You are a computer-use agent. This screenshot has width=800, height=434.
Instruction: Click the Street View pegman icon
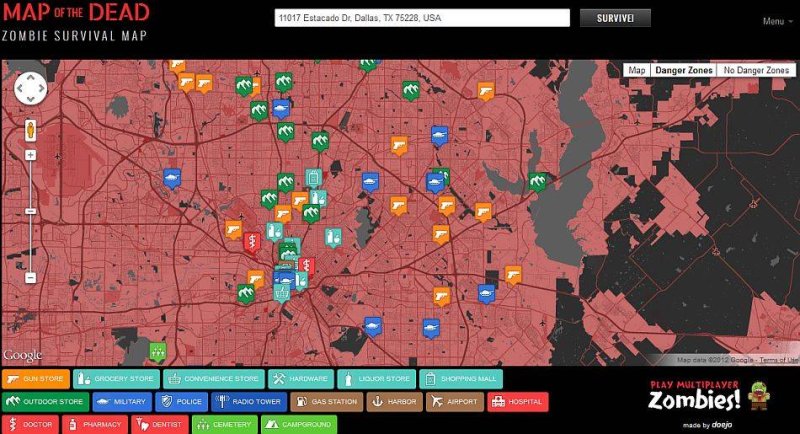coord(30,129)
